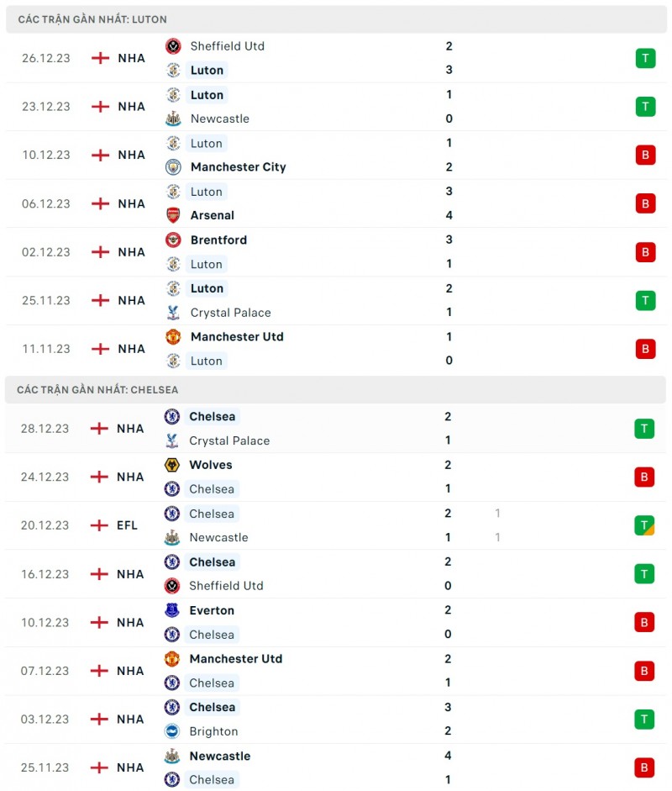Click Manchester Utd crest in 11.11.23 Luton match
The image size is (672, 791).
pyautogui.click(x=173, y=336)
